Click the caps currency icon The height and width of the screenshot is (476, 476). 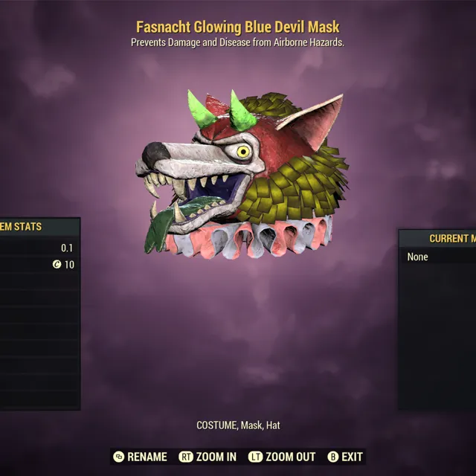point(57,265)
